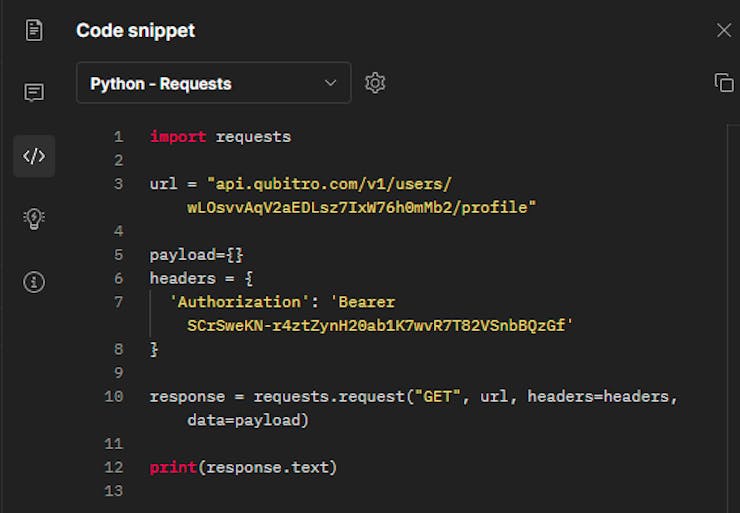Click line number 3 in the gutter
The width and height of the screenshot is (740, 513).
click(x=118, y=184)
